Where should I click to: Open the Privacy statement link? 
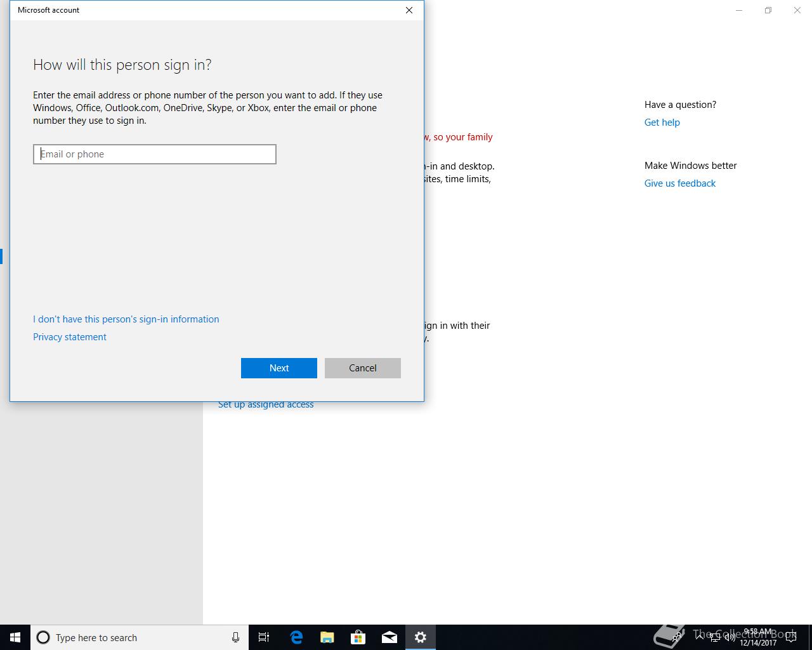coord(70,337)
